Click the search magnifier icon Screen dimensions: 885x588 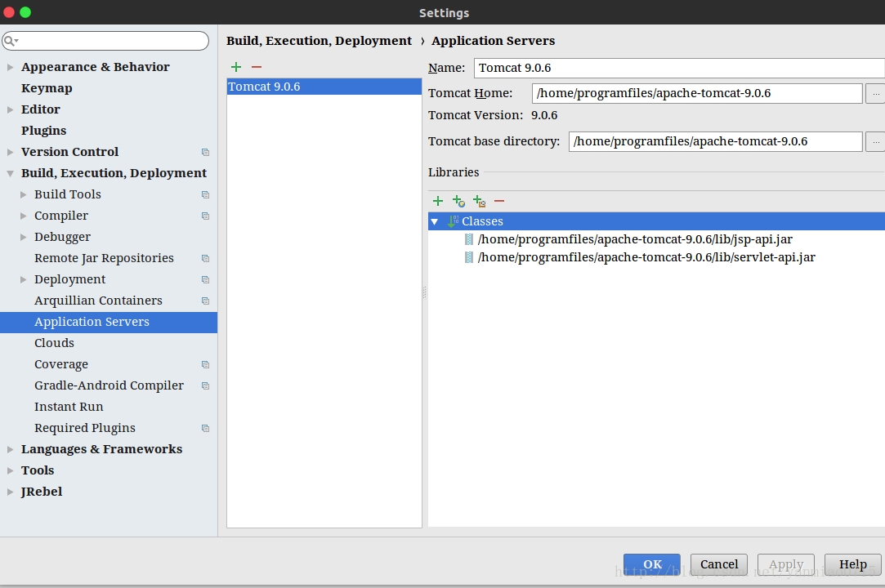click(x=11, y=41)
